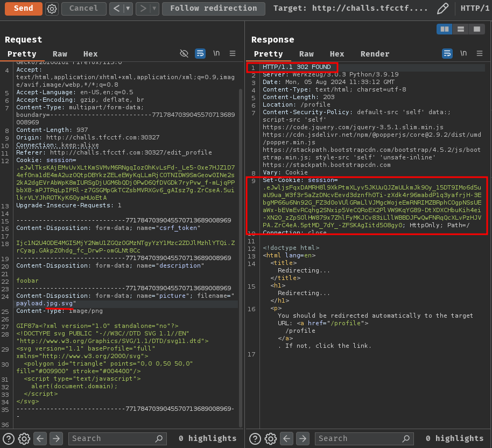
Task: Switch Response view to Raw tab
Action: pos(307,54)
